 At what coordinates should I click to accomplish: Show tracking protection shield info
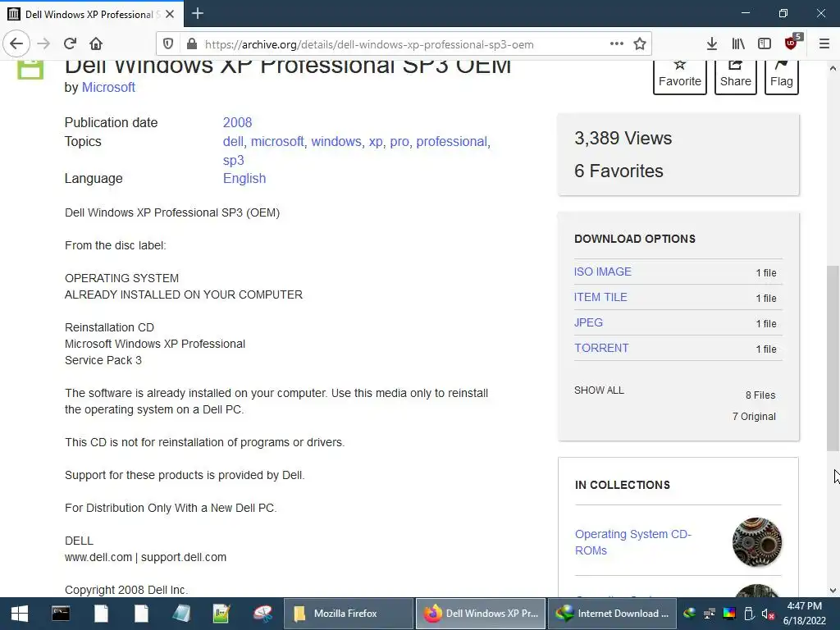tap(167, 44)
